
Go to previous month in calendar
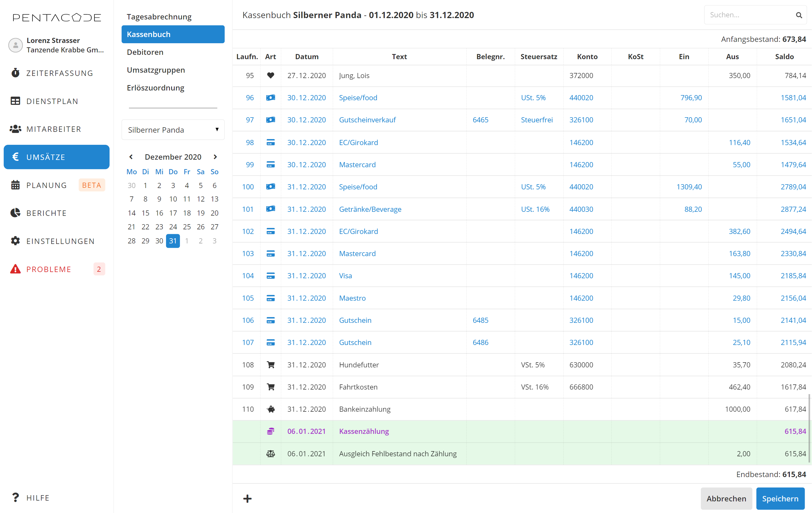(x=131, y=157)
